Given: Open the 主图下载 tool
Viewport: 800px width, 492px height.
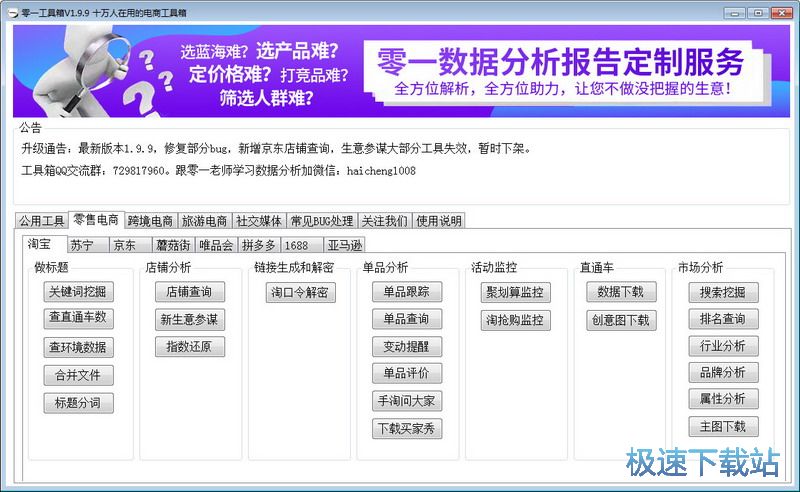Looking at the screenshot, I should pyautogui.click(x=723, y=426).
